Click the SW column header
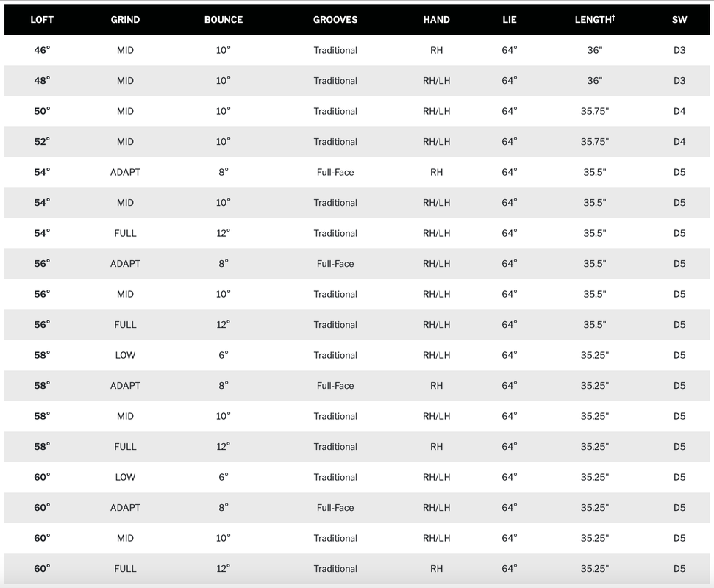Viewport: 714px width, 588px height. [x=679, y=20]
